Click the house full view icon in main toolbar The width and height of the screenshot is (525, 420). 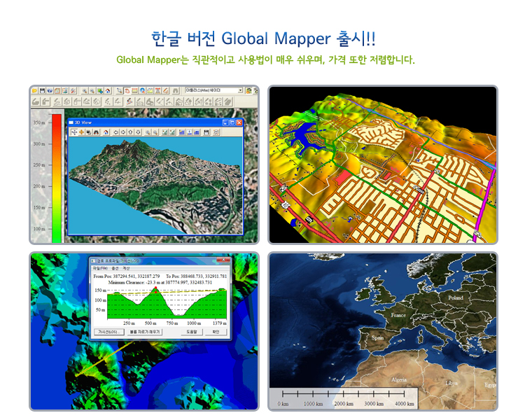click(108, 91)
